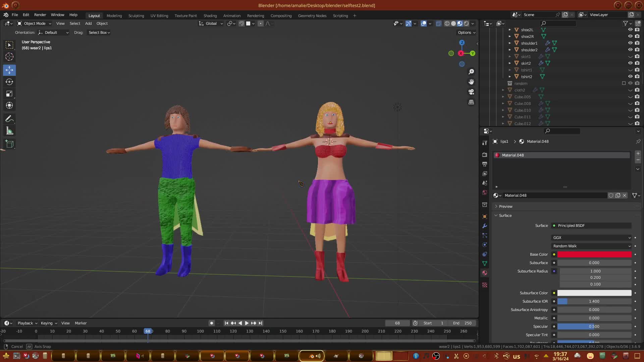Switch to the Sculpting workspace tab

(x=136, y=16)
